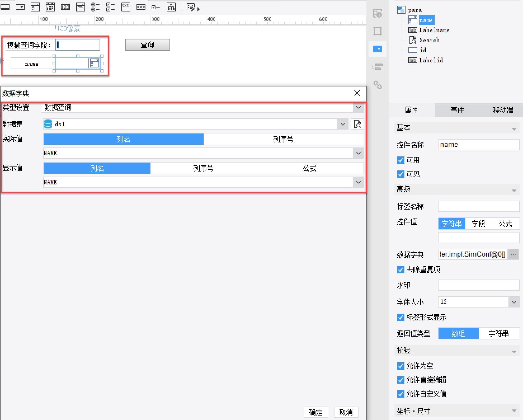Screen dimensions: 523x420
Task: Open the condition attributes sidebar icon
Action: coord(378,67)
